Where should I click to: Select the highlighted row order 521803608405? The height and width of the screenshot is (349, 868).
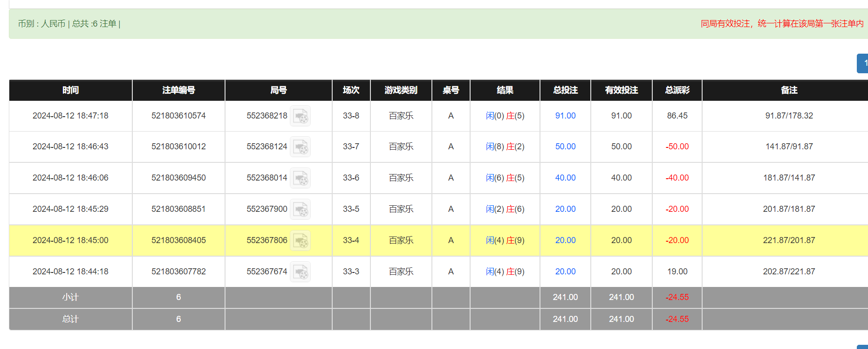point(178,240)
